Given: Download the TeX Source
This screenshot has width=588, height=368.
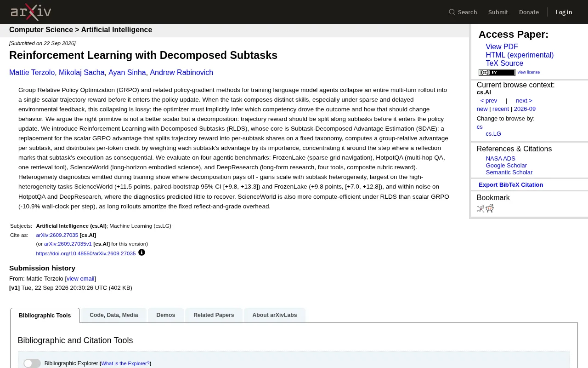Looking at the screenshot, I should click(x=504, y=63).
